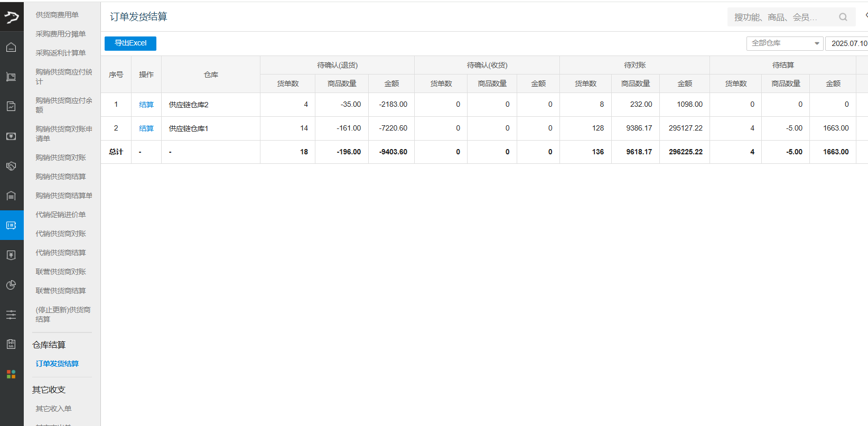
Task: Expand the 全部仓库 warehouse dropdown
Action: click(x=785, y=43)
